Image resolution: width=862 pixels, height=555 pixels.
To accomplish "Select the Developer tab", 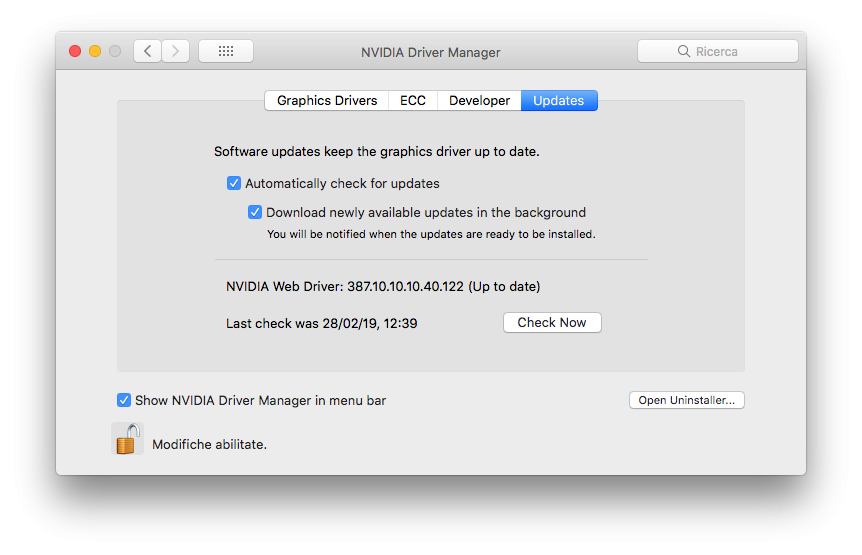I will coord(479,101).
